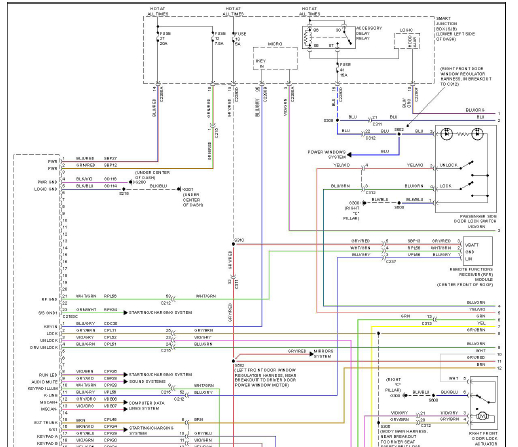518x447 pixels.
Task: Click the SMART JUNCTION BOX label
Action: point(446,24)
